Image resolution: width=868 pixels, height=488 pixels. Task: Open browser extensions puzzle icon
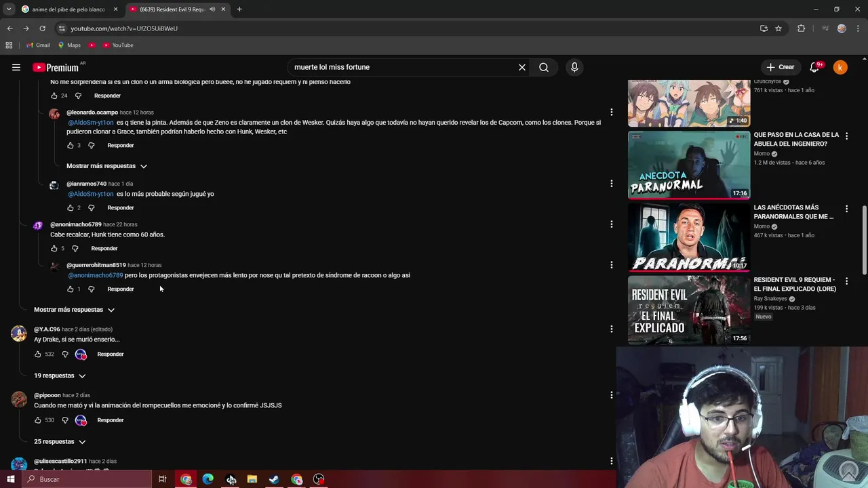click(802, 28)
